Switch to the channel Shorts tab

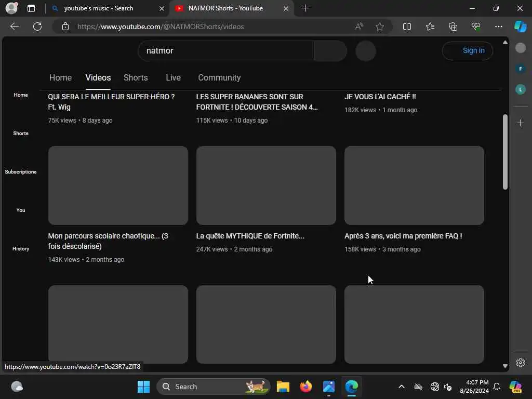(136, 78)
